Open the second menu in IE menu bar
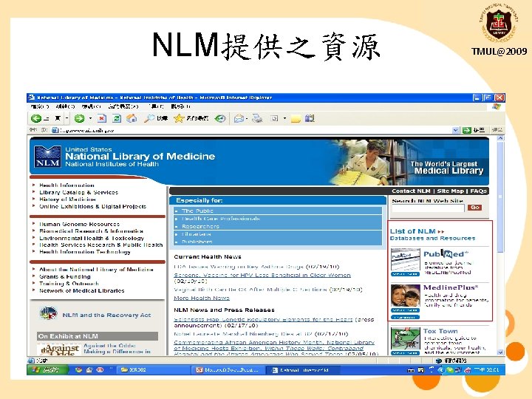This screenshot has width=532, height=399. (x=65, y=106)
